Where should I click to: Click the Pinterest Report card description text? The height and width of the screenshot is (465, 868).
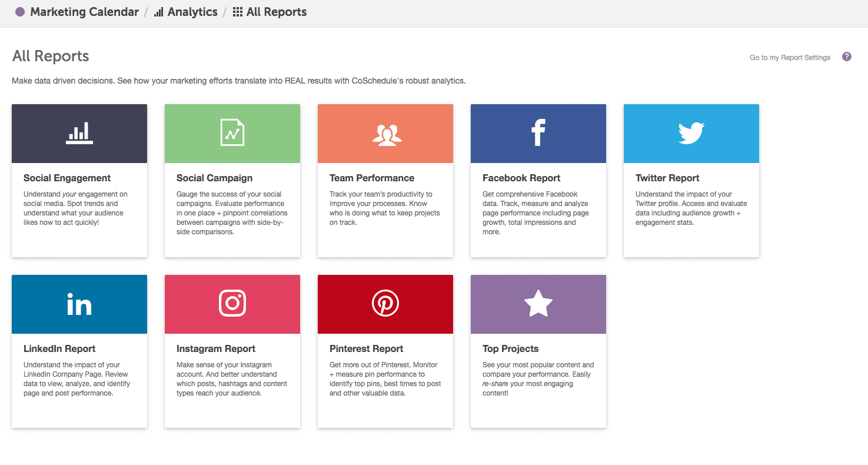385,379
